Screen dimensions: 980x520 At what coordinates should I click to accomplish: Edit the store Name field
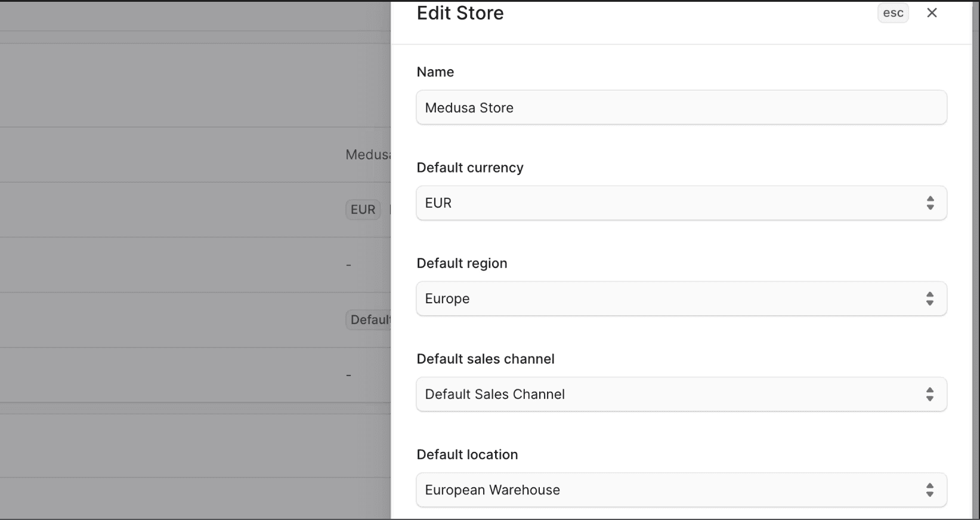tap(681, 107)
